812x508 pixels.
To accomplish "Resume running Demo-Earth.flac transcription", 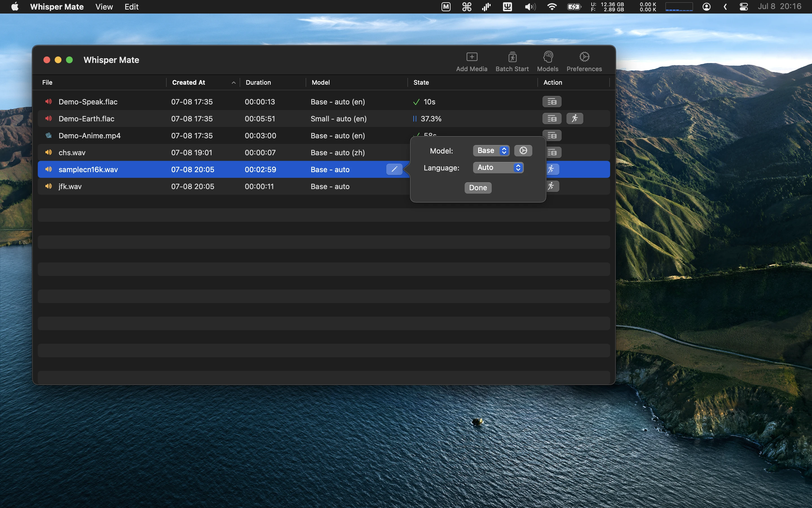I will coord(575,119).
